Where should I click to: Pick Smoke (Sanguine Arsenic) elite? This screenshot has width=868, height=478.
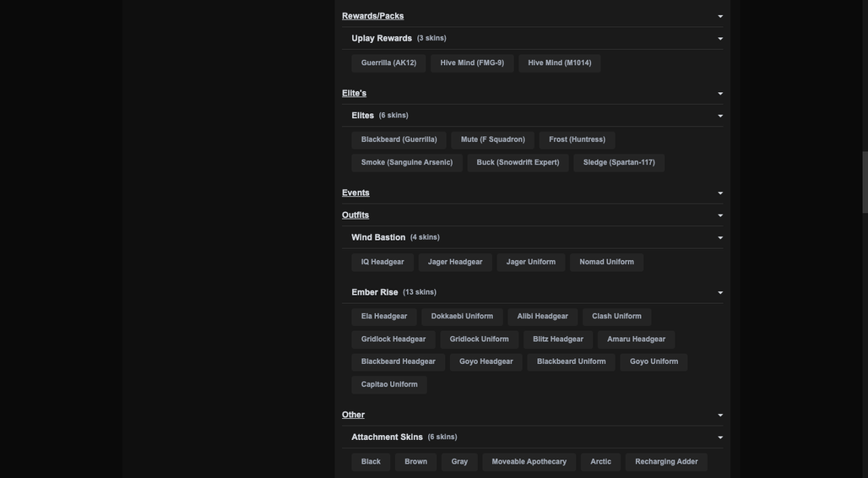(407, 163)
